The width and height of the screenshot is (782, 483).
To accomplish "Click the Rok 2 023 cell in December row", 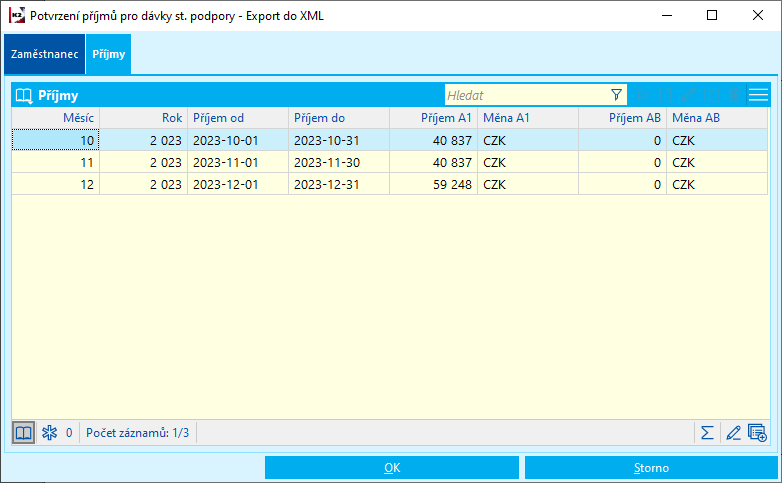I will tap(144, 184).
